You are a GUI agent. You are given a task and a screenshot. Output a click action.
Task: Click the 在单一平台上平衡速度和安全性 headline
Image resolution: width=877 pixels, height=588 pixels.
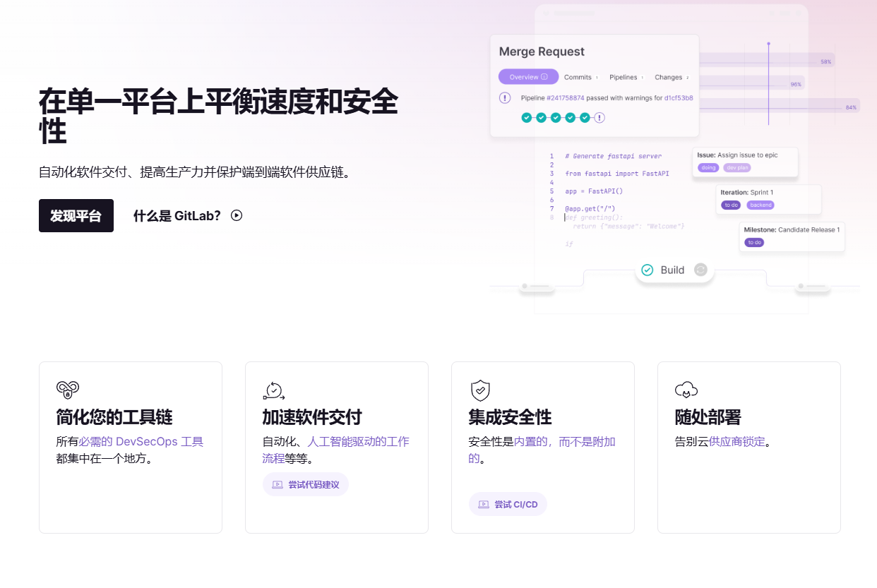click(218, 117)
